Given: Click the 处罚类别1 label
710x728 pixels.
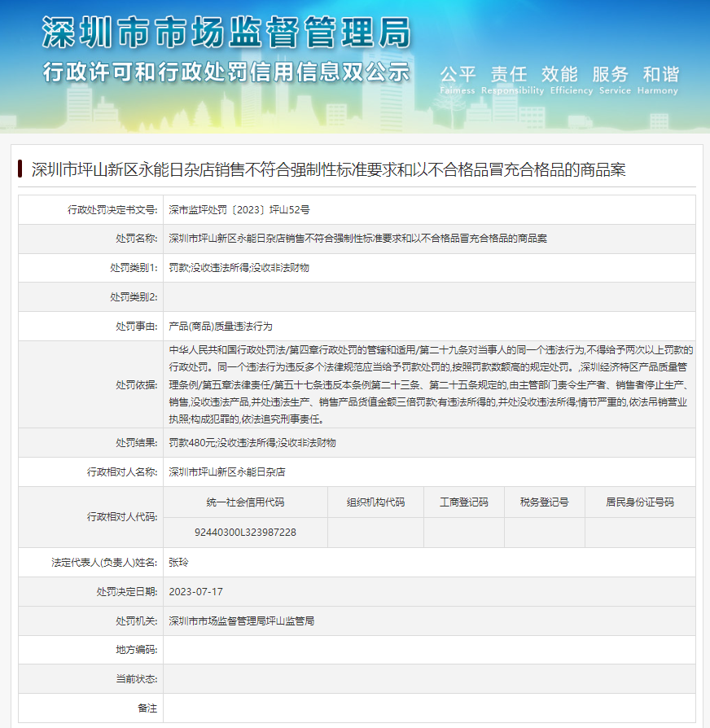Looking at the screenshot, I should (x=134, y=268).
